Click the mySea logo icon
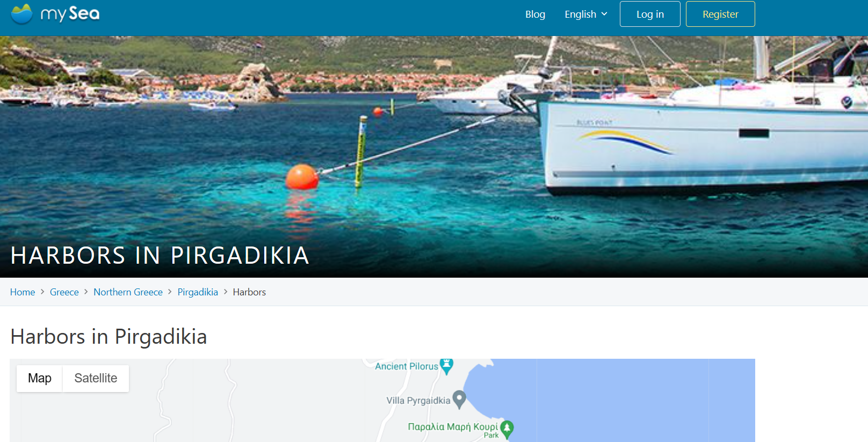This screenshot has width=868, height=442. [22, 14]
